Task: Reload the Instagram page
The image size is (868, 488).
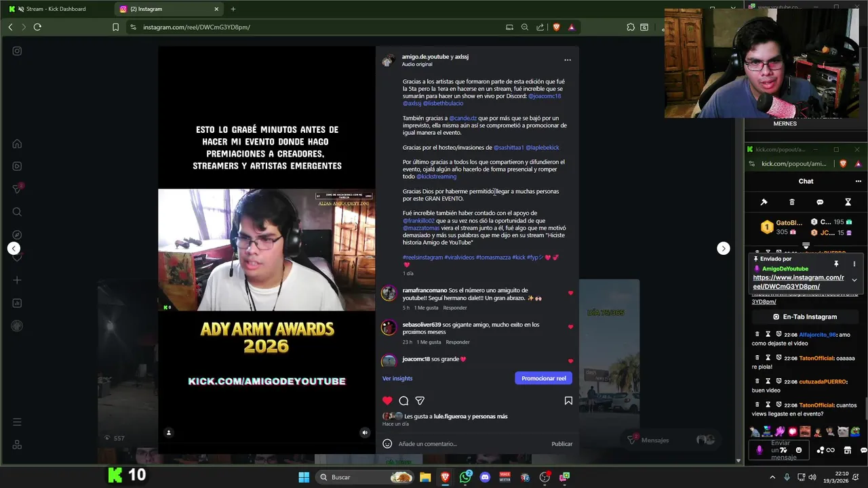Action: (x=37, y=27)
